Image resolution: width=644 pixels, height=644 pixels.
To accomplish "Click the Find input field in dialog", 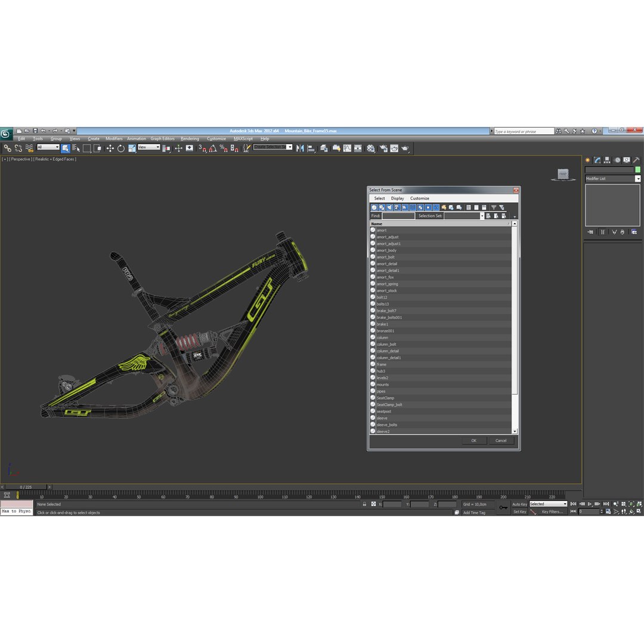I will pyautogui.click(x=398, y=216).
